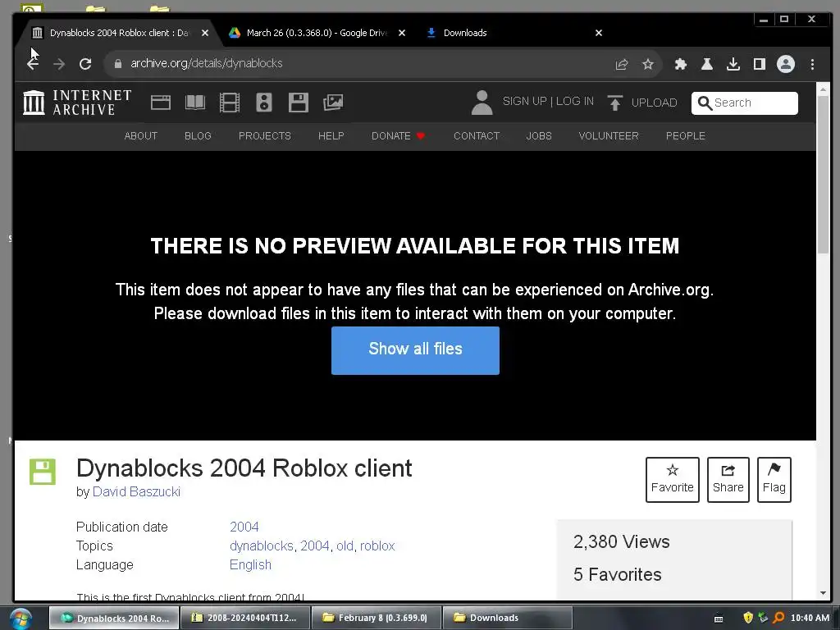The width and height of the screenshot is (840, 630).
Task: Click scrollbar down arrow
Action: tap(824, 593)
